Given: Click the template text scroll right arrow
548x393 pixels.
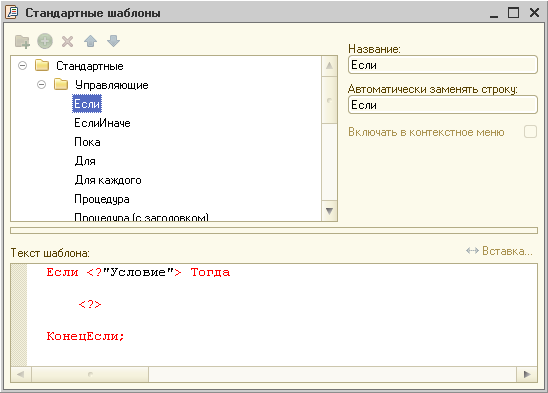Looking at the screenshot, I should [527, 374].
